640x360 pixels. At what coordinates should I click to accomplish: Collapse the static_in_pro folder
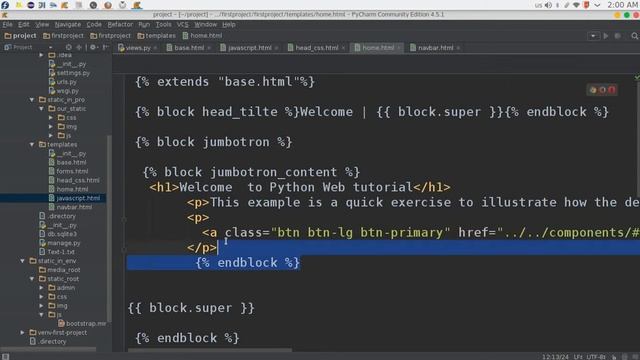click(x=32, y=100)
